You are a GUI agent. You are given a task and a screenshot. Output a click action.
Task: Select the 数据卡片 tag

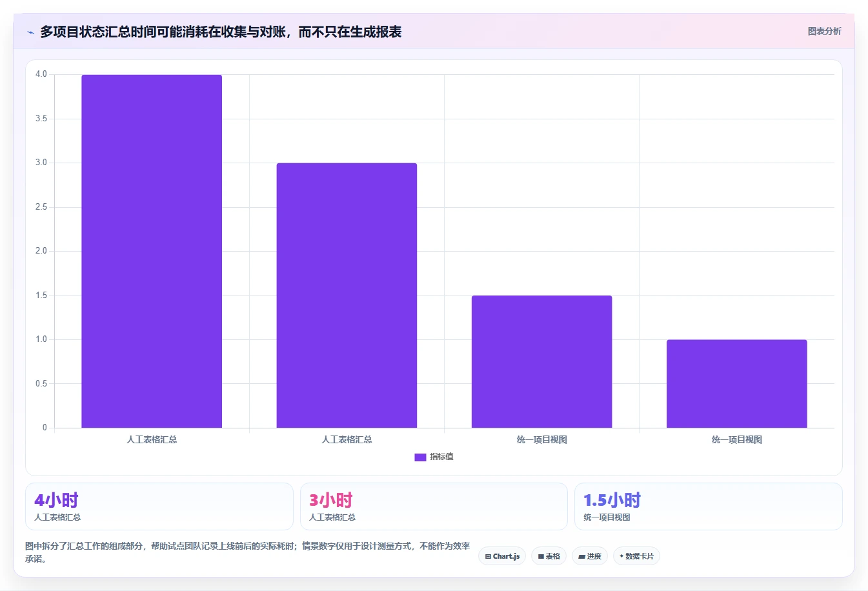636,556
